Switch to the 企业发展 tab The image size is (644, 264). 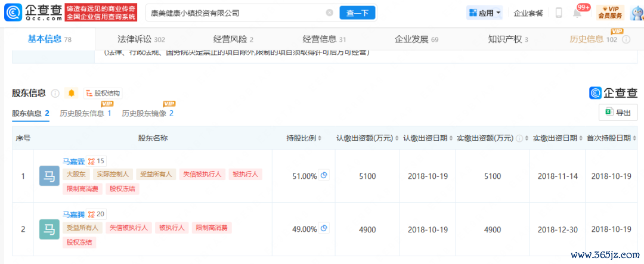click(x=416, y=39)
